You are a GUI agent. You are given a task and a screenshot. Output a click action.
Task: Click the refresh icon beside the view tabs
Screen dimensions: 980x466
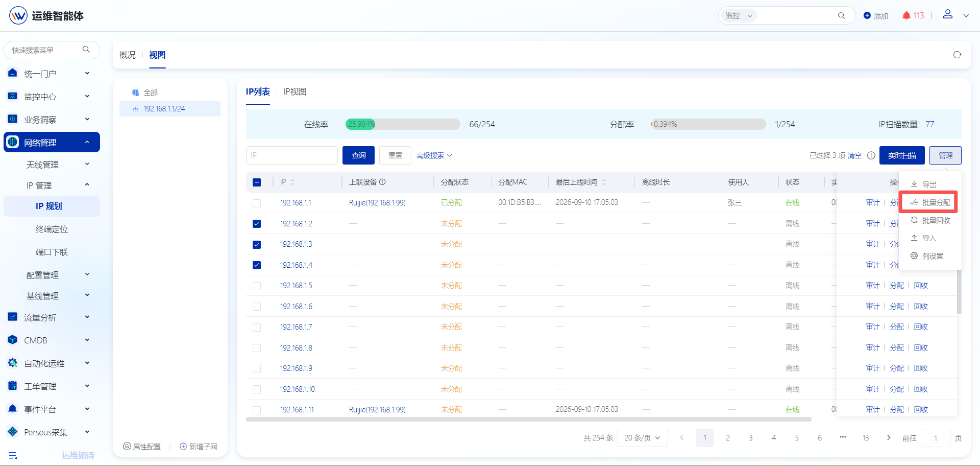tap(957, 55)
